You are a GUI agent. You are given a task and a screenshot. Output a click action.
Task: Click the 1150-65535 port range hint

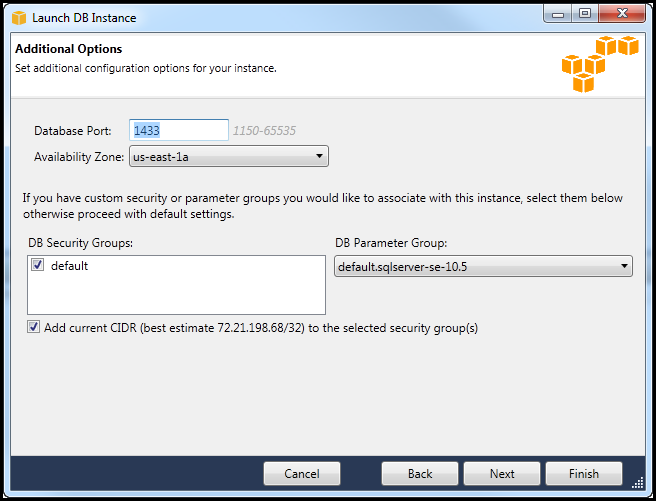point(264,130)
